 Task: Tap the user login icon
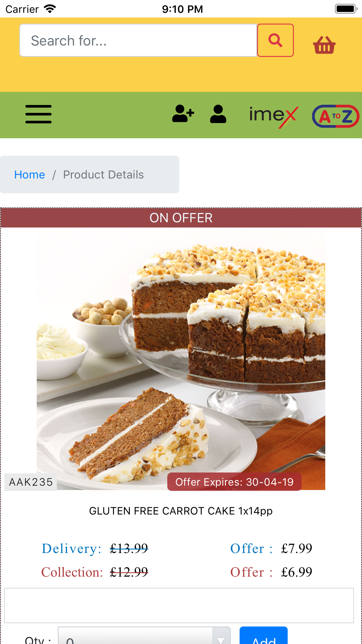tap(218, 114)
